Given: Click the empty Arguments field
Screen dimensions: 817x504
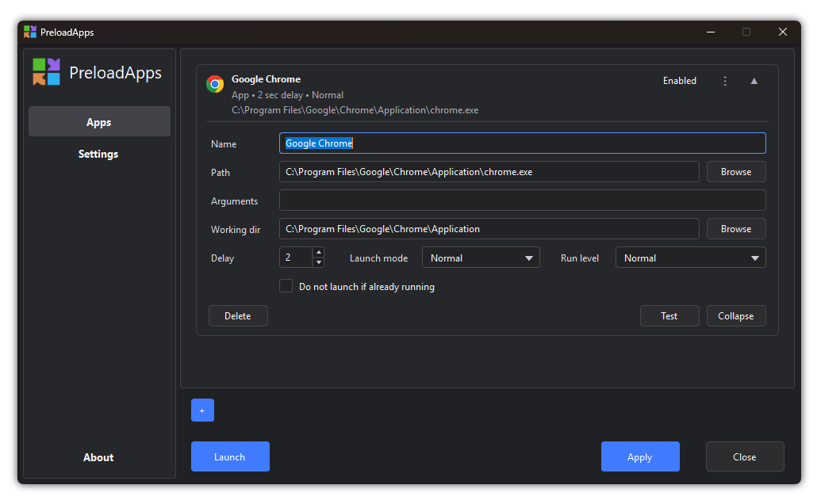Looking at the screenshot, I should (x=522, y=200).
